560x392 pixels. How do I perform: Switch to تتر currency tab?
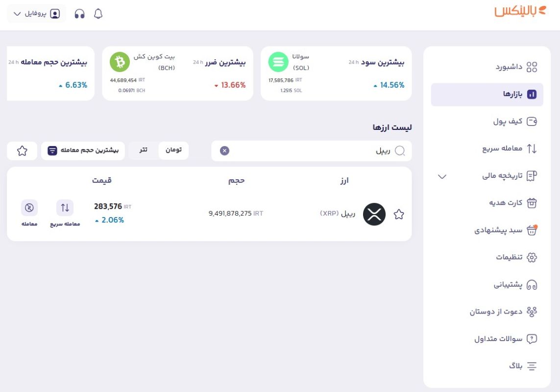click(143, 150)
